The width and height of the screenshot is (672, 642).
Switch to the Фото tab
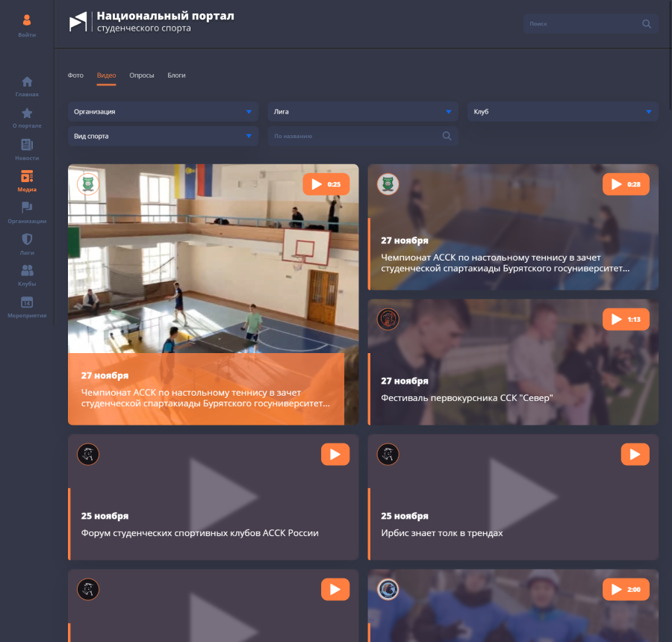(75, 75)
